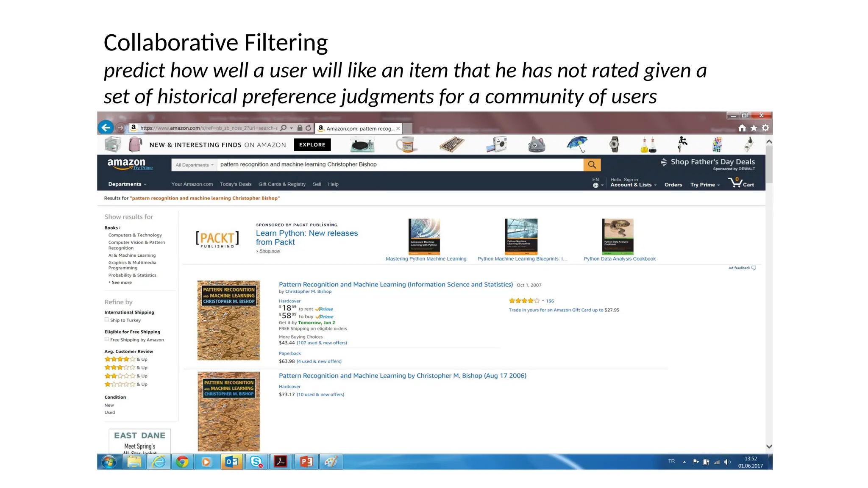This screenshot has height=488, width=868.
Task: Click the lock security icon in address bar
Action: click(300, 128)
